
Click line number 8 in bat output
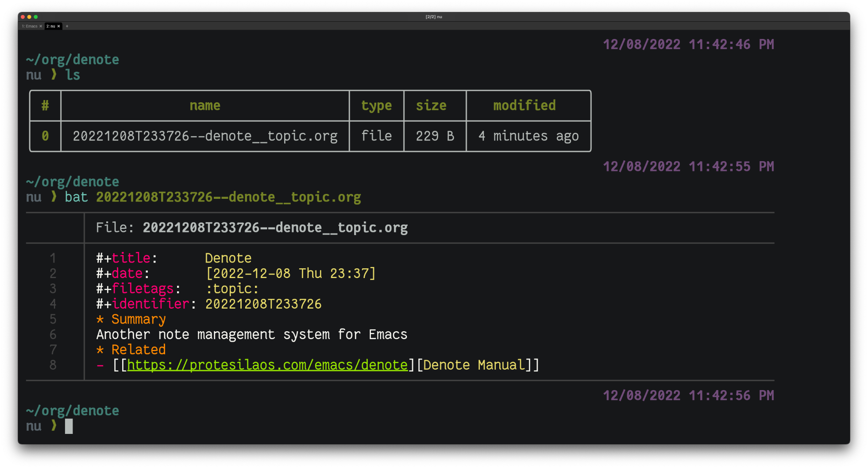click(53, 365)
